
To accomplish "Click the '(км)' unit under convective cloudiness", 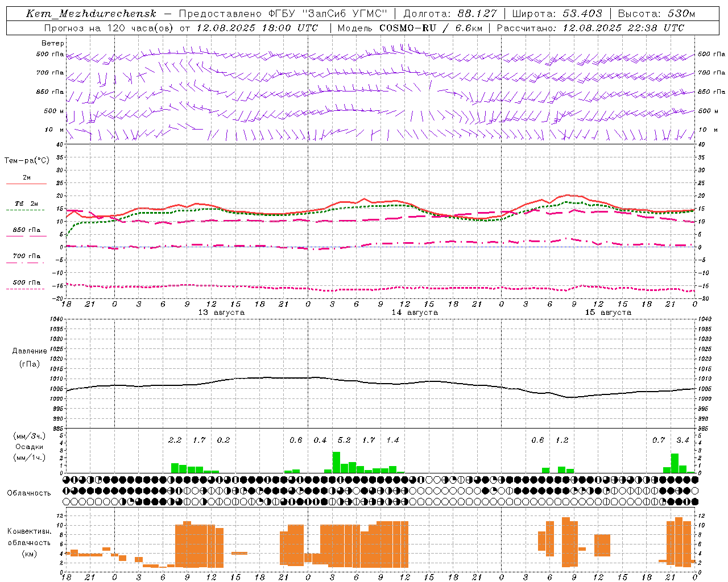I will coord(29,553).
